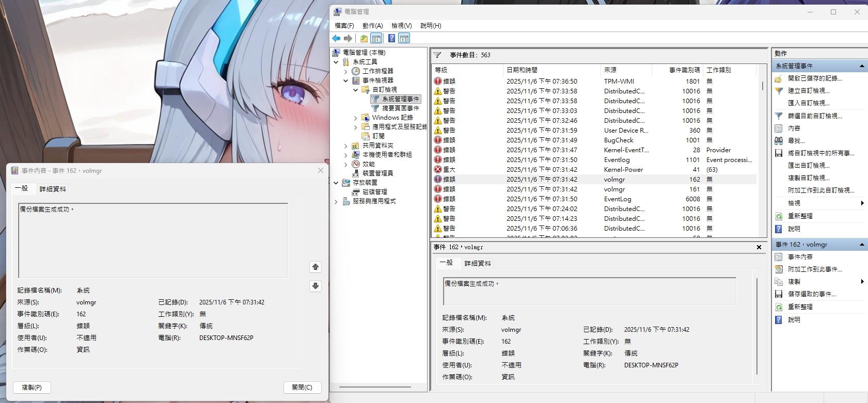Select 事件檢視器 node in the tree
The height and width of the screenshot is (403, 868).
[x=378, y=80]
